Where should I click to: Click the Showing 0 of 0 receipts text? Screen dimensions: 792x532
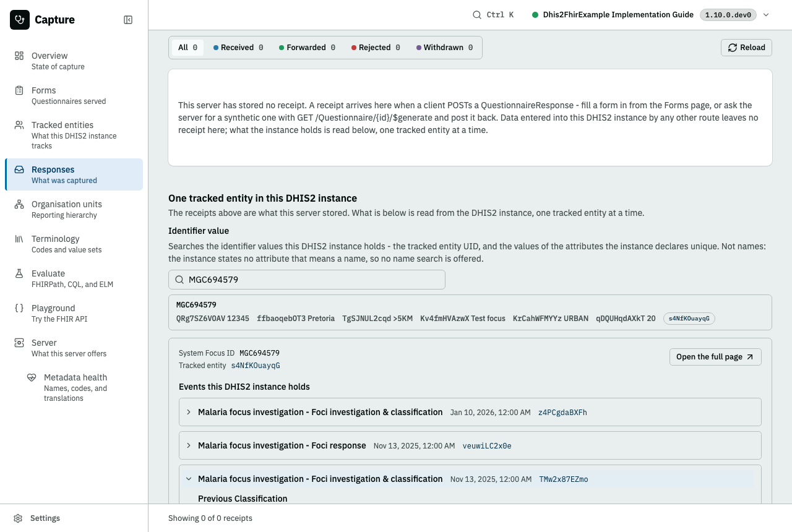[210, 518]
